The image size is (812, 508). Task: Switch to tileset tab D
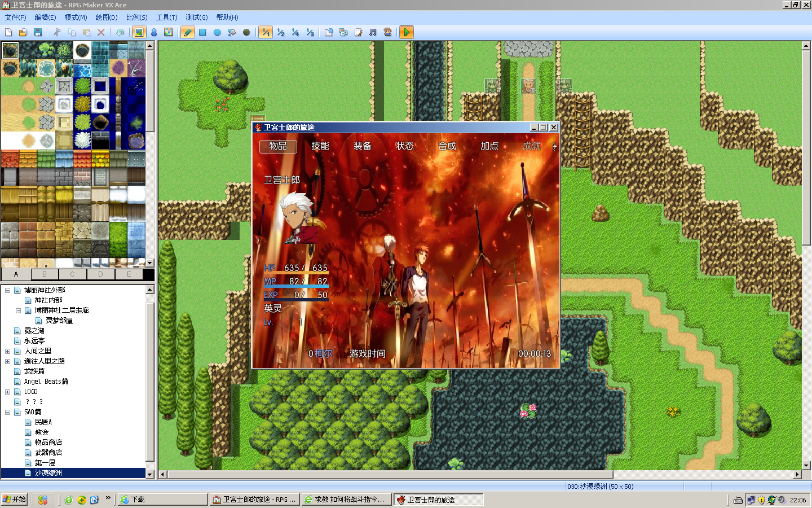100,274
